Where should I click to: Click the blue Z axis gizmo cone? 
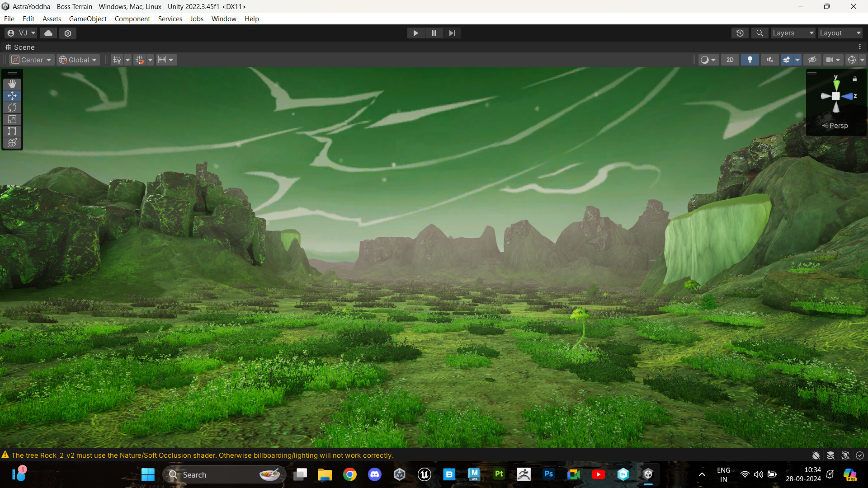(x=847, y=96)
